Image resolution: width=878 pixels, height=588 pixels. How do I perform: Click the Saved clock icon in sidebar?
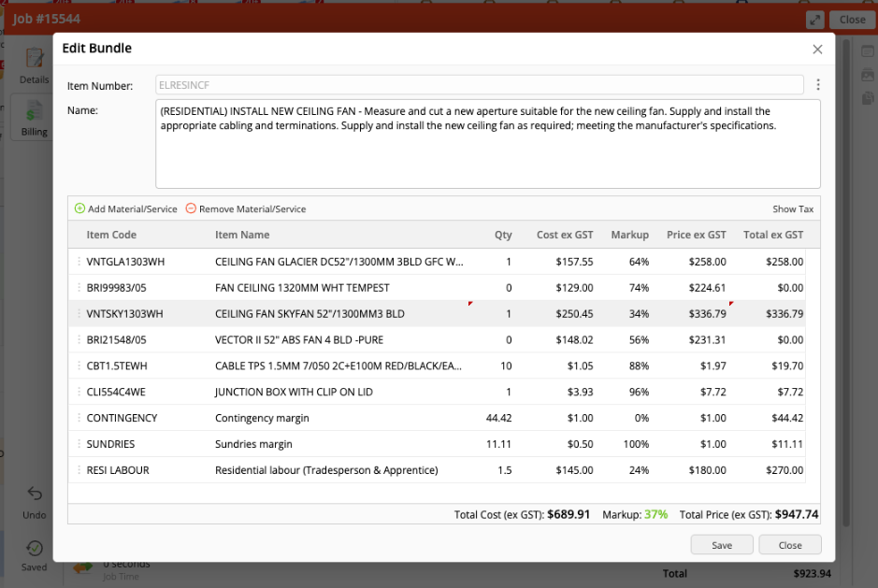(x=35, y=549)
